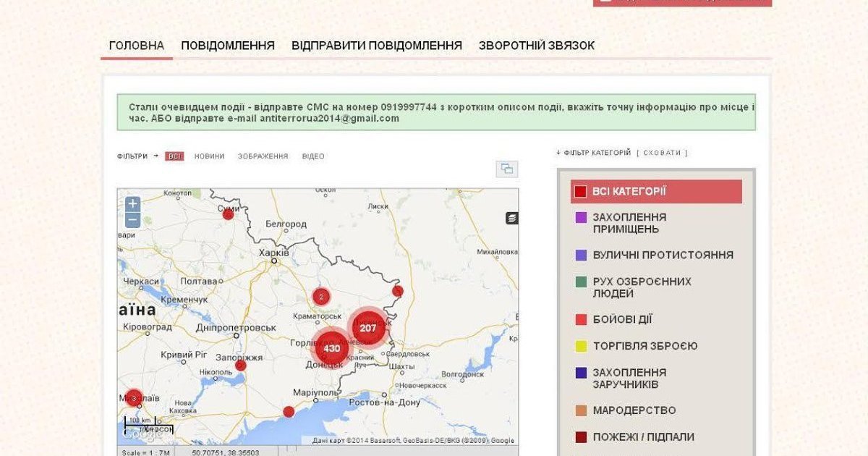868x456 pixels.
Task: Filter map by ВСІ media type
Action: pyautogui.click(x=174, y=156)
